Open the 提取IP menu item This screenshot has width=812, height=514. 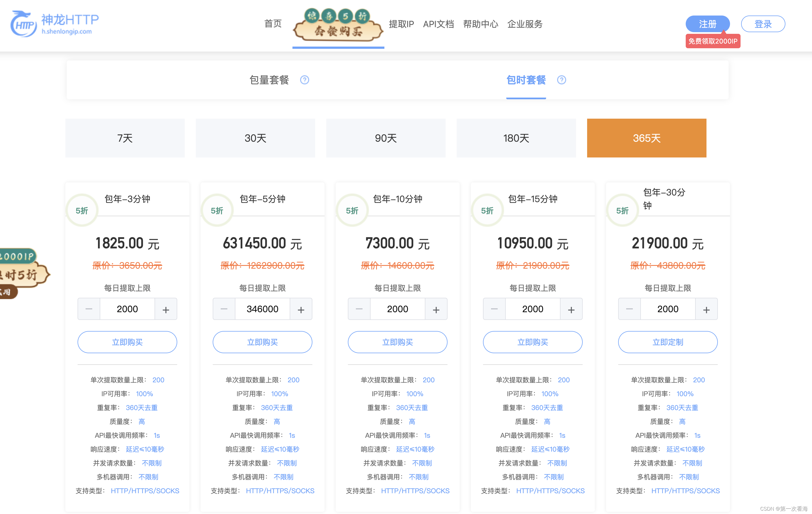tap(402, 24)
